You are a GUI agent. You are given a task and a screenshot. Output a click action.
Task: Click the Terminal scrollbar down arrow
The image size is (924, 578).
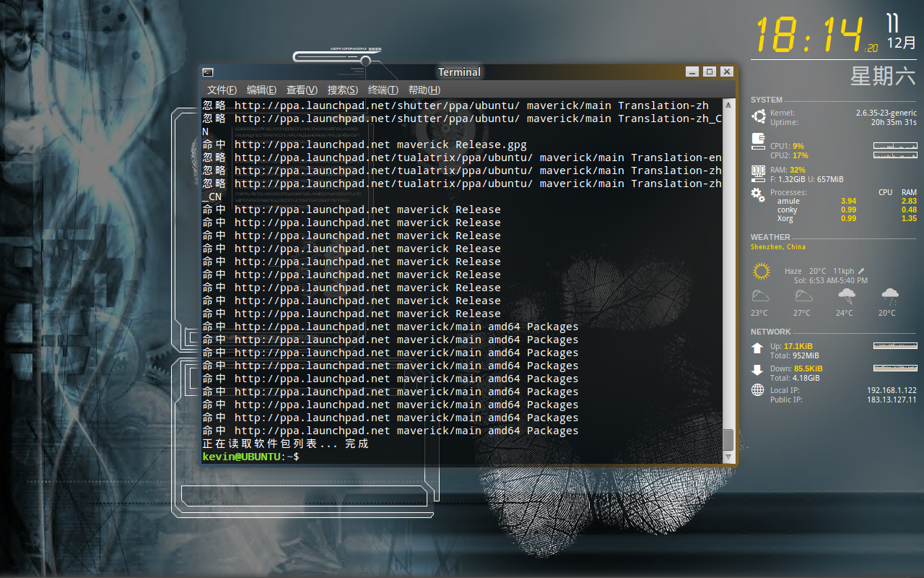tap(728, 457)
